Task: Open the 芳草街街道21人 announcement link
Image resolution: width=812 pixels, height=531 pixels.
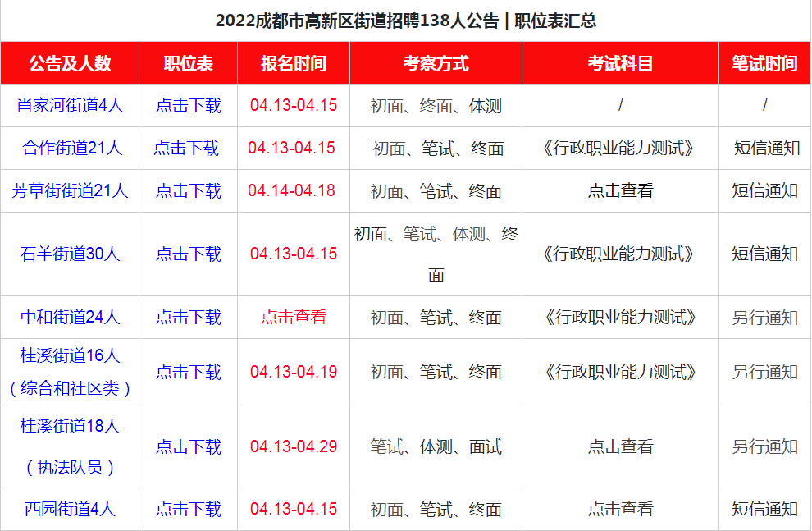Action: coord(70,190)
